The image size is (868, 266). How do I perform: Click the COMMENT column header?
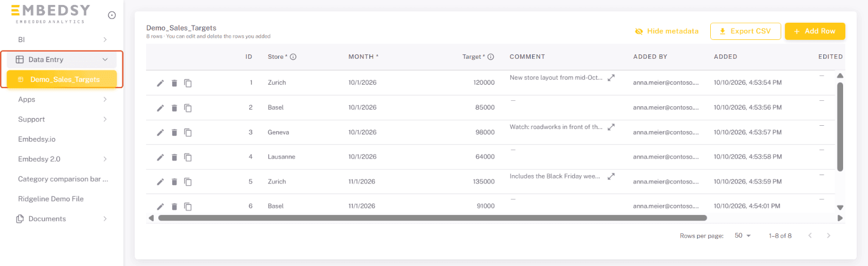coord(528,57)
